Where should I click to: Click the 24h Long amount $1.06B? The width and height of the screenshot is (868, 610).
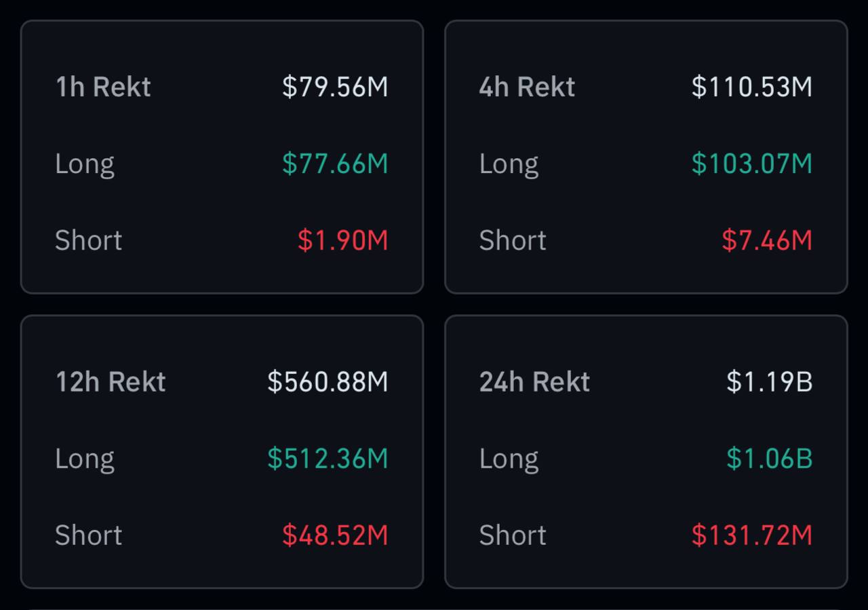point(769,459)
